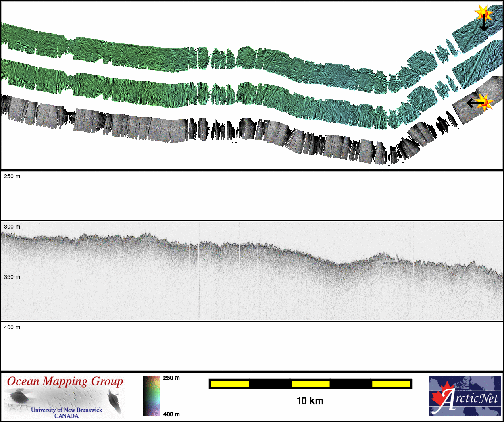Click the 'Ocean Mapping Group' title text
Image resolution: width=504 pixels, height=422 pixels.
pyautogui.click(x=65, y=381)
